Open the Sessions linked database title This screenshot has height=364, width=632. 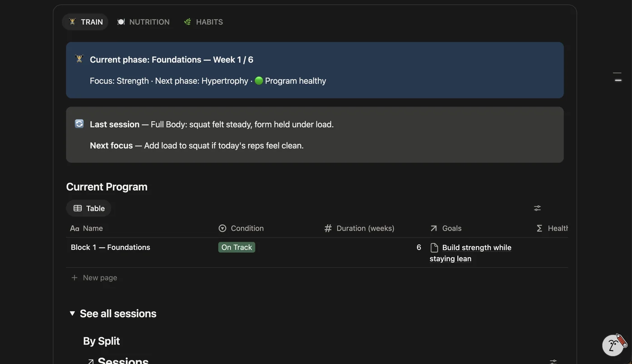[123, 361]
